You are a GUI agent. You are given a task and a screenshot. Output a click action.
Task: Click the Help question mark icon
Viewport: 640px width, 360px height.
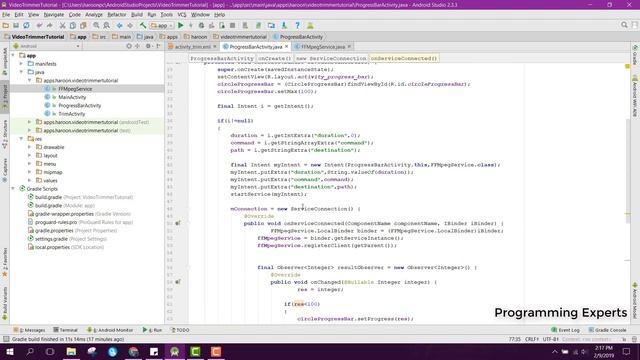click(298, 25)
